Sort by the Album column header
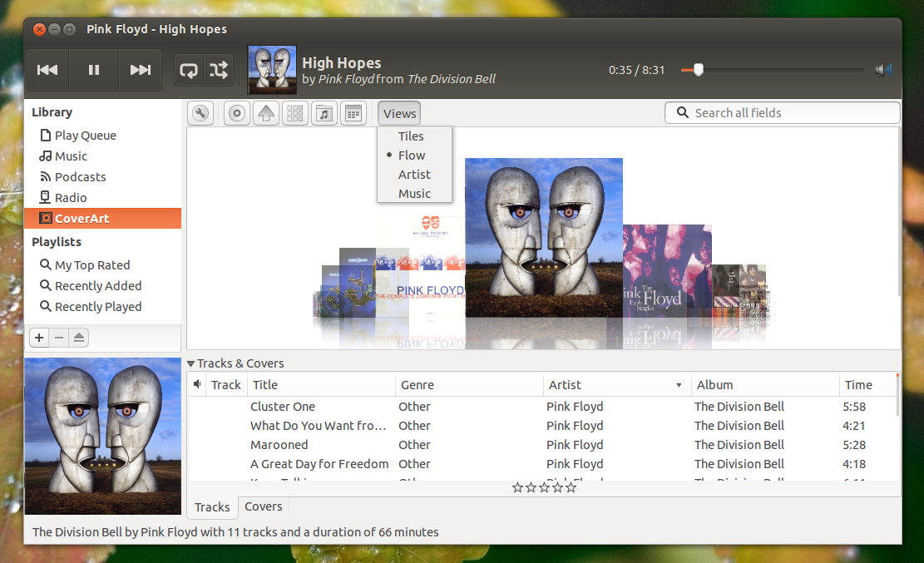The image size is (924, 563). tap(765, 385)
